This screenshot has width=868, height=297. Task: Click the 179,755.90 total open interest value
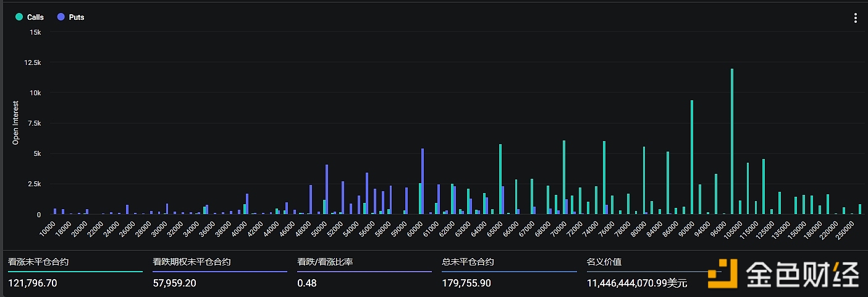[466, 283]
